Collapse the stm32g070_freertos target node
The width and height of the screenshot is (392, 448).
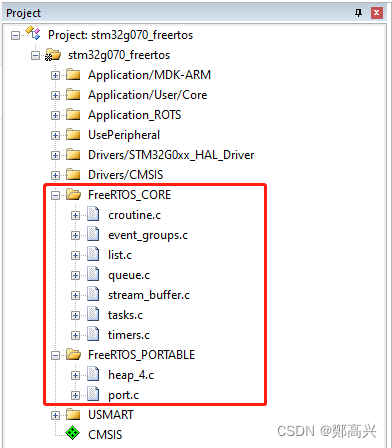(x=35, y=55)
